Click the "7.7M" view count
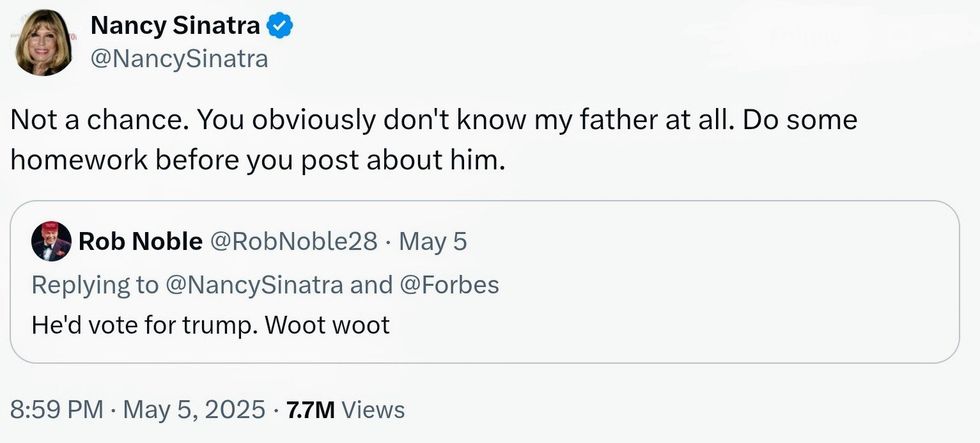The width and height of the screenshot is (980, 443). click(x=311, y=409)
